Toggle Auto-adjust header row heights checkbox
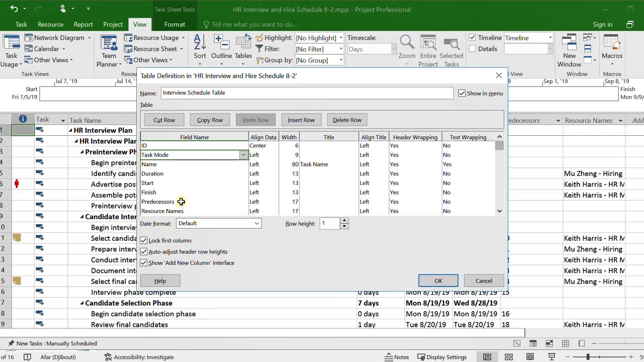Viewport: 644px width, 362px height. pos(144,251)
